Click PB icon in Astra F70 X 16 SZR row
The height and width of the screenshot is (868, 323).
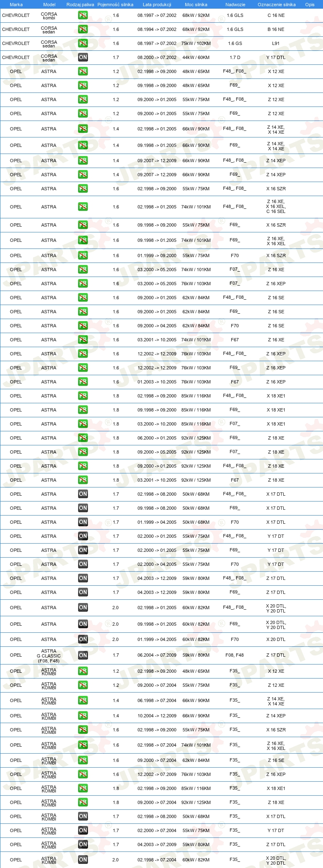pos(83,255)
